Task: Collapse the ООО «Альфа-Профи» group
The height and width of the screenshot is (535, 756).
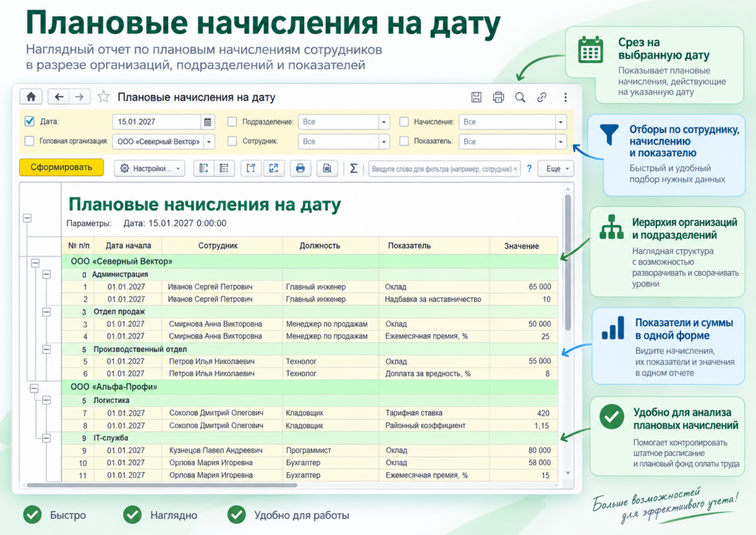Action: click(x=34, y=389)
